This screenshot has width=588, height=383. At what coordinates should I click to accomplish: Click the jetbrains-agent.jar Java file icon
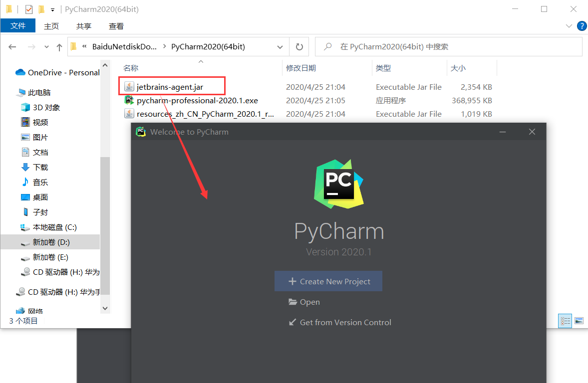pyautogui.click(x=129, y=87)
